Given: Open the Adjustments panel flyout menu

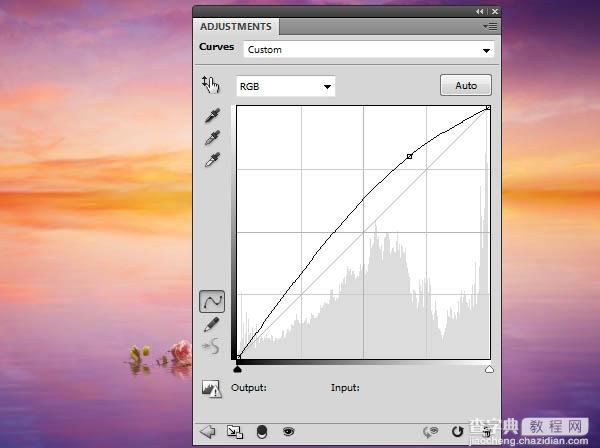Looking at the screenshot, I should 490,26.
